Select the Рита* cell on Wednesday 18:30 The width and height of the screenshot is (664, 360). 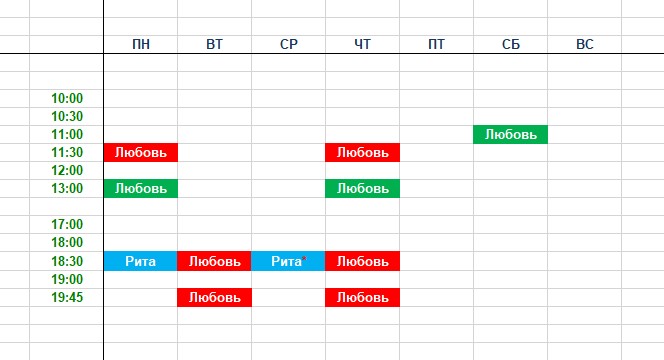tap(288, 261)
